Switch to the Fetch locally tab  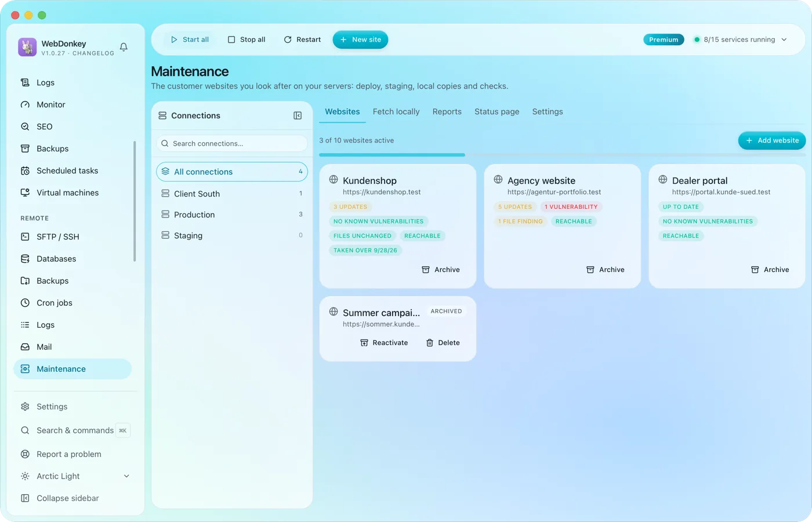tap(396, 111)
